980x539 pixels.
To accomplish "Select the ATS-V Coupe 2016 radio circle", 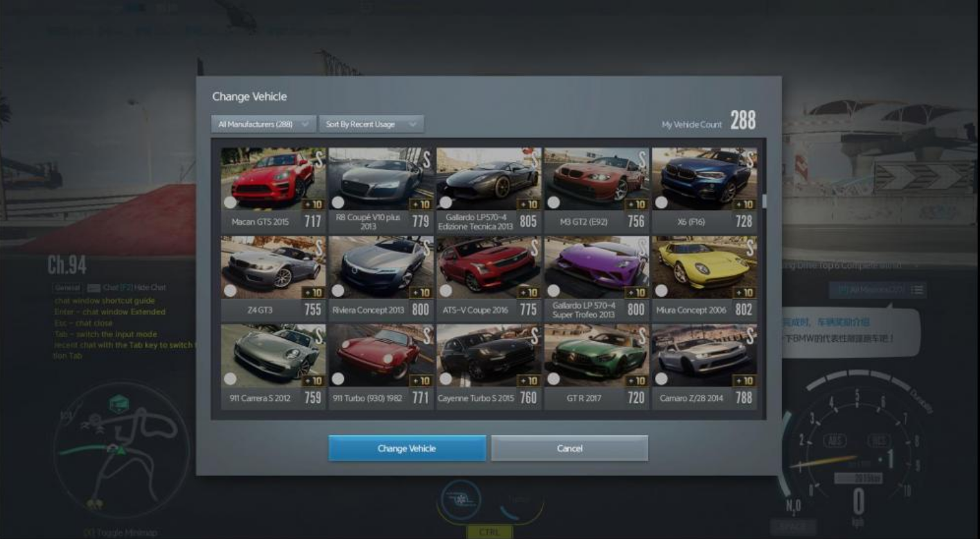I will (x=446, y=290).
